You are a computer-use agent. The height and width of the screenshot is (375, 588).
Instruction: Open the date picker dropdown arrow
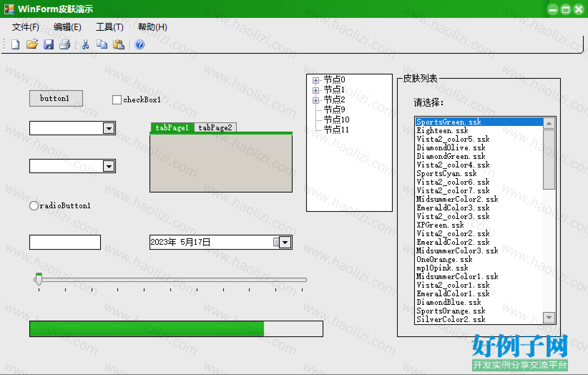(x=285, y=242)
